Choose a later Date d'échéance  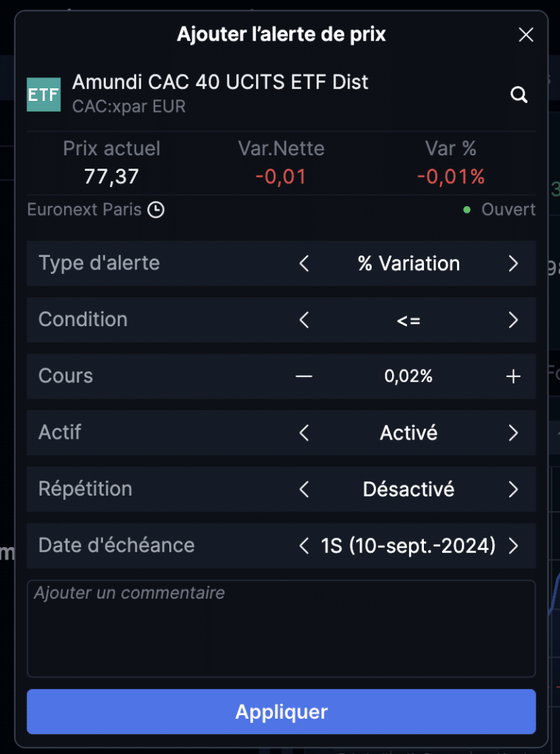click(514, 546)
